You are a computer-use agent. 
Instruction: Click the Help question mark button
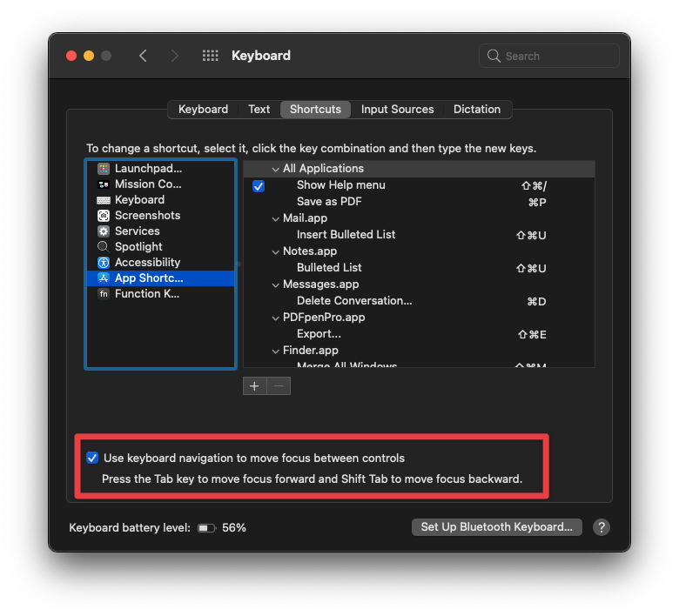click(x=601, y=527)
